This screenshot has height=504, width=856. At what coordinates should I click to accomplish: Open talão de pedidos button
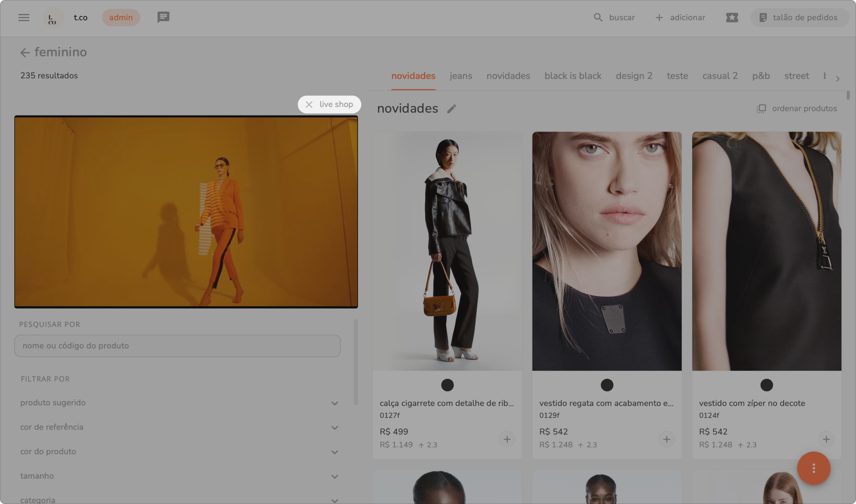point(799,17)
